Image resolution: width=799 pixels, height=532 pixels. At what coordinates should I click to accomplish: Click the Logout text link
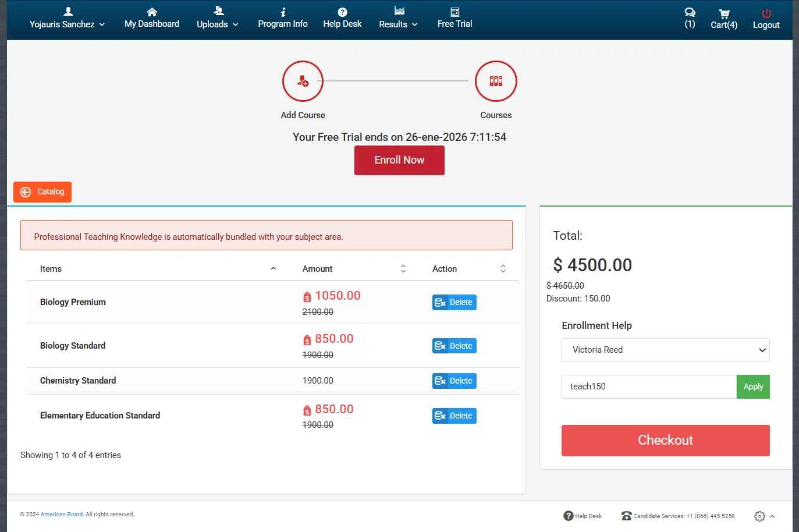click(x=766, y=25)
